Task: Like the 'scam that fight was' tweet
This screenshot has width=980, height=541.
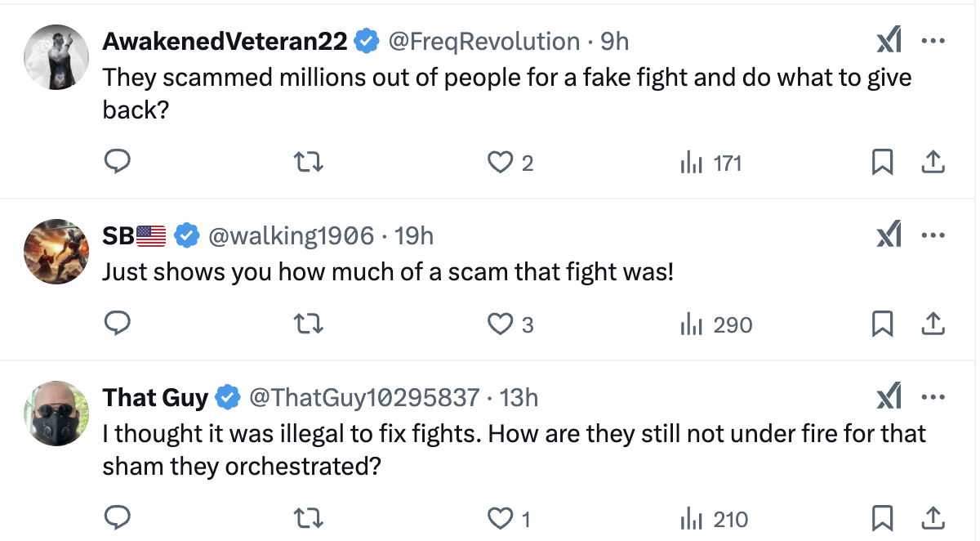Action: point(500,324)
